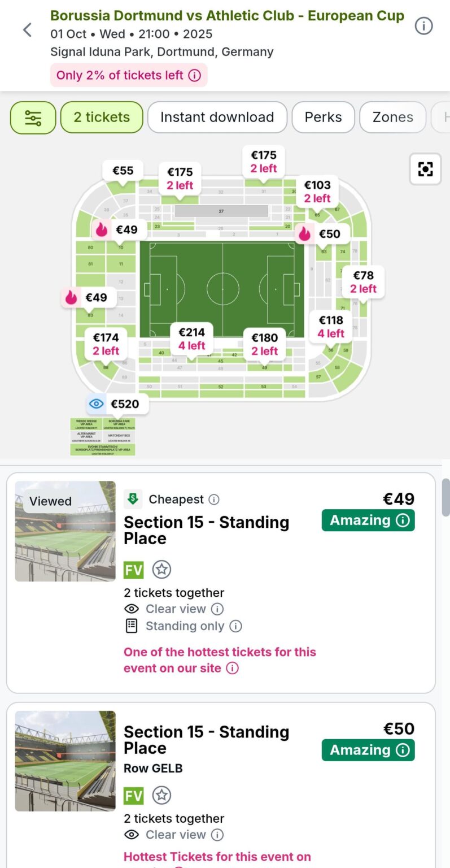This screenshot has width=450, height=868.
Task: Click the page scrollbar thumb on the right
Action: (x=445, y=497)
